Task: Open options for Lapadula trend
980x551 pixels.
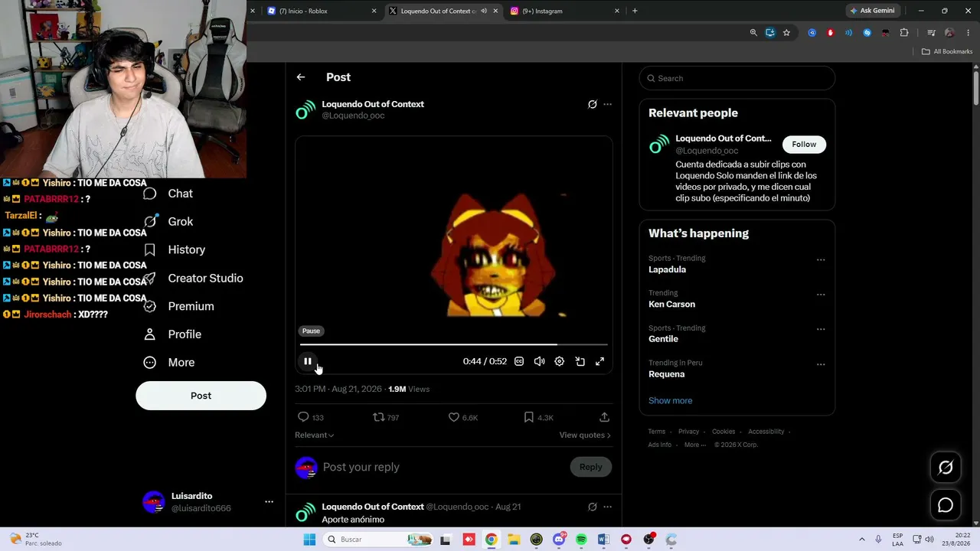Action: [821, 259]
